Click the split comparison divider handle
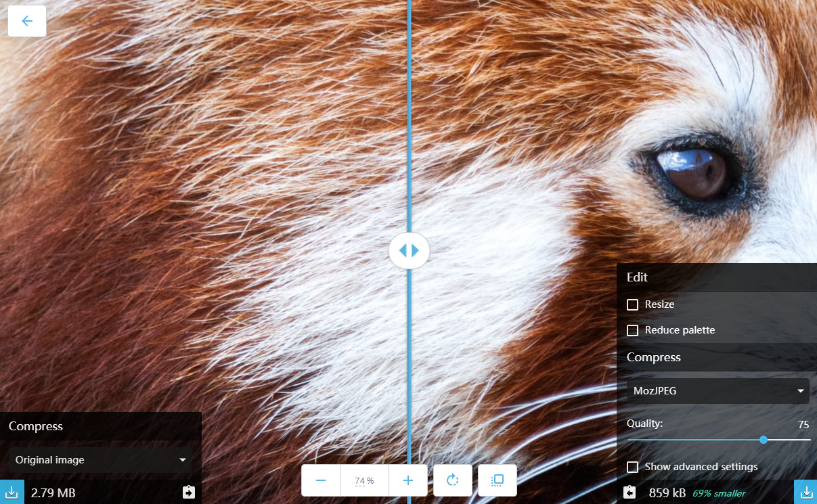Image resolution: width=817 pixels, height=504 pixels. [409, 250]
